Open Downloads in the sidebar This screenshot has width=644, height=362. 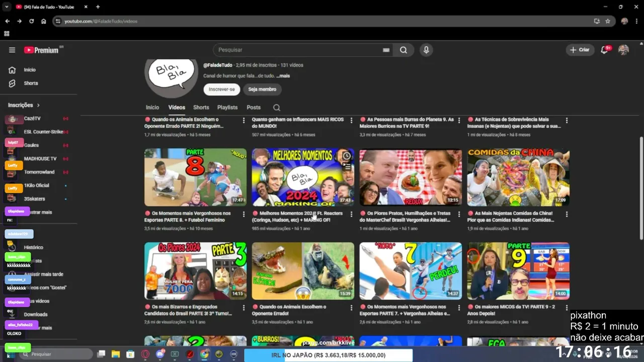[35, 315]
